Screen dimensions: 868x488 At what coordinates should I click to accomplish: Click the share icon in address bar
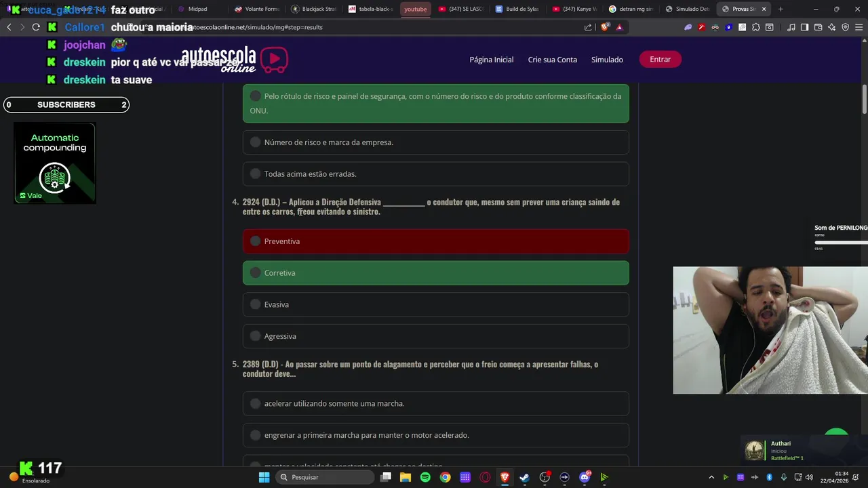588,27
